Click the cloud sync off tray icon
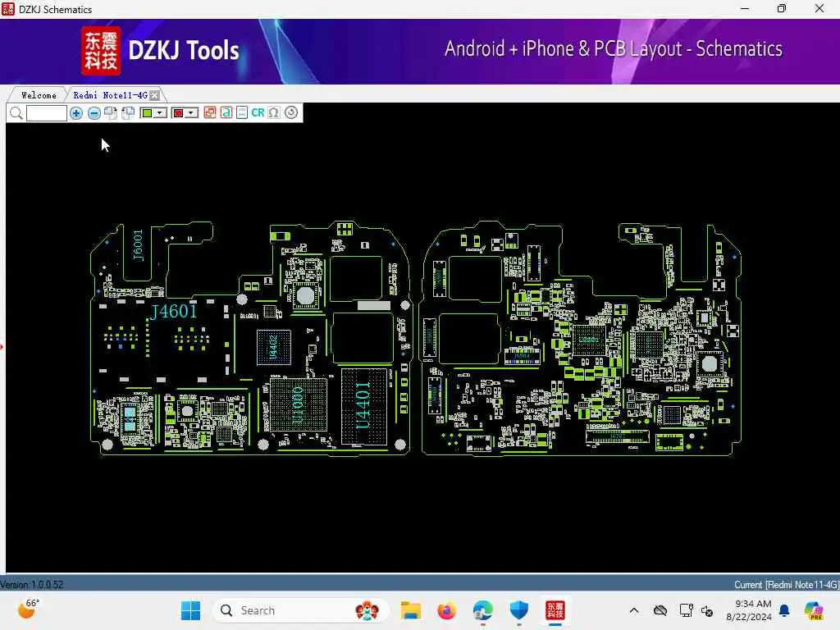The width and height of the screenshot is (840, 630). coord(660,610)
